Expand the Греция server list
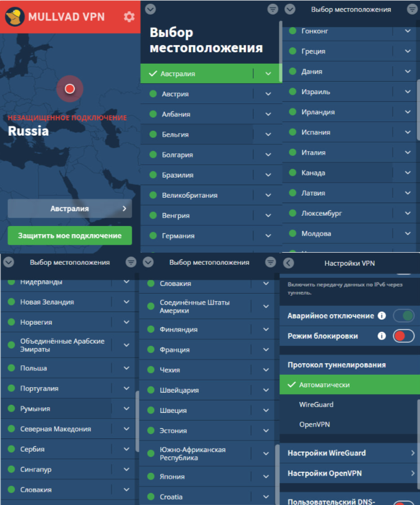The image size is (420, 505). (x=408, y=51)
